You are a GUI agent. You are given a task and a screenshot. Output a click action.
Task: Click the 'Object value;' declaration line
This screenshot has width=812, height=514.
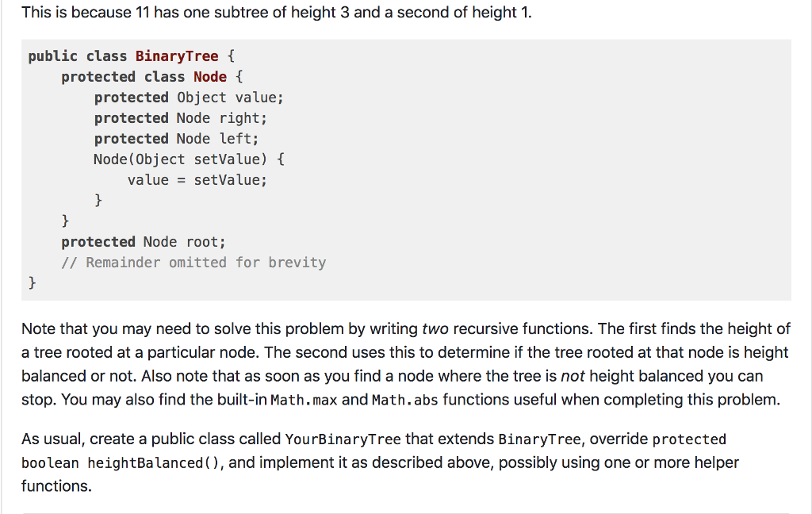(x=229, y=98)
